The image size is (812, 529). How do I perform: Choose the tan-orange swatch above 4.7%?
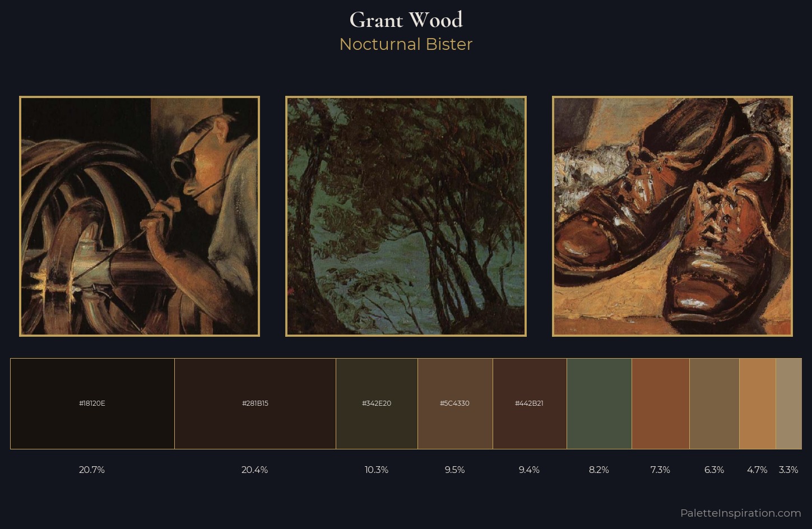point(758,403)
